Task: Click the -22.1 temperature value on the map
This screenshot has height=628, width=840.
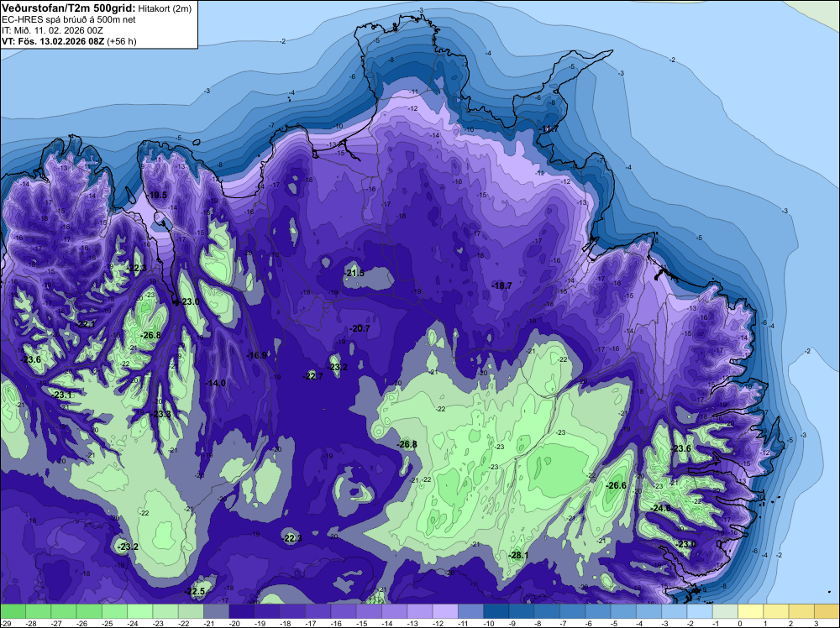Action: click(x=86, y=324)
